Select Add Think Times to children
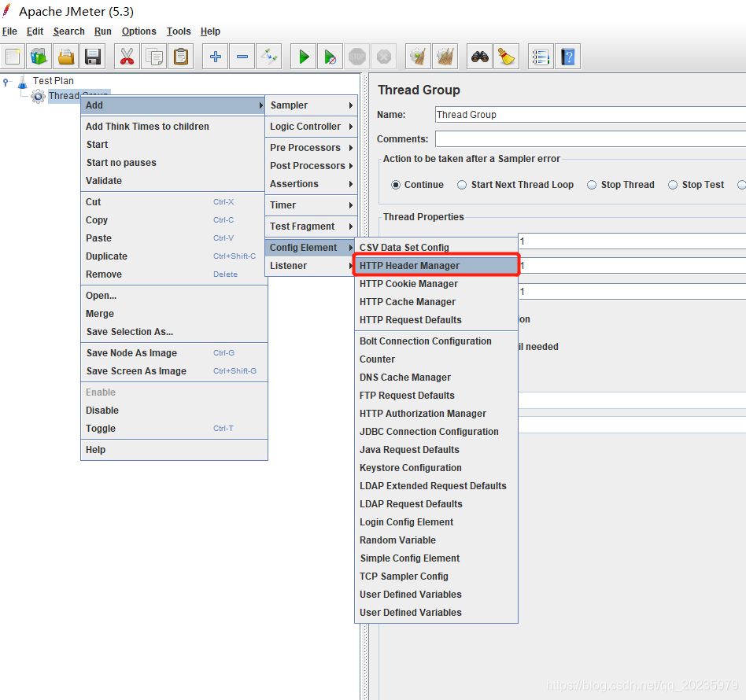This screenshot has height=700, width=746. (174, 127)
